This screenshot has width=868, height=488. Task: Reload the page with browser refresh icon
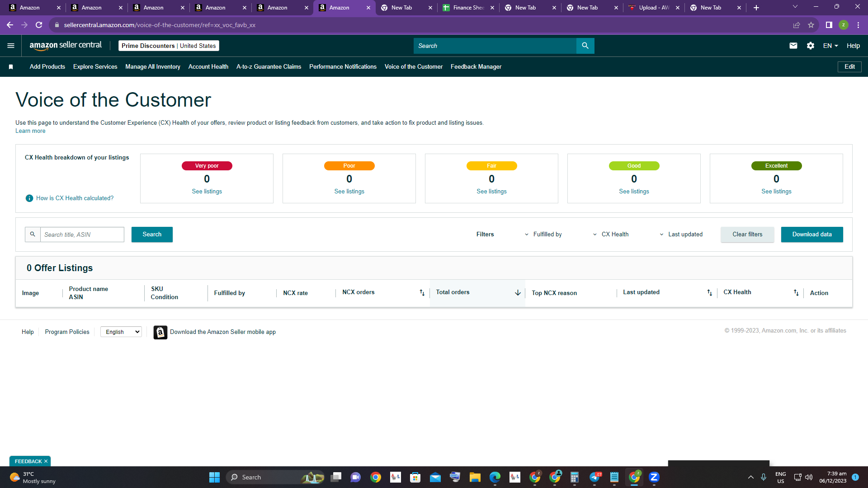[39, 25]
